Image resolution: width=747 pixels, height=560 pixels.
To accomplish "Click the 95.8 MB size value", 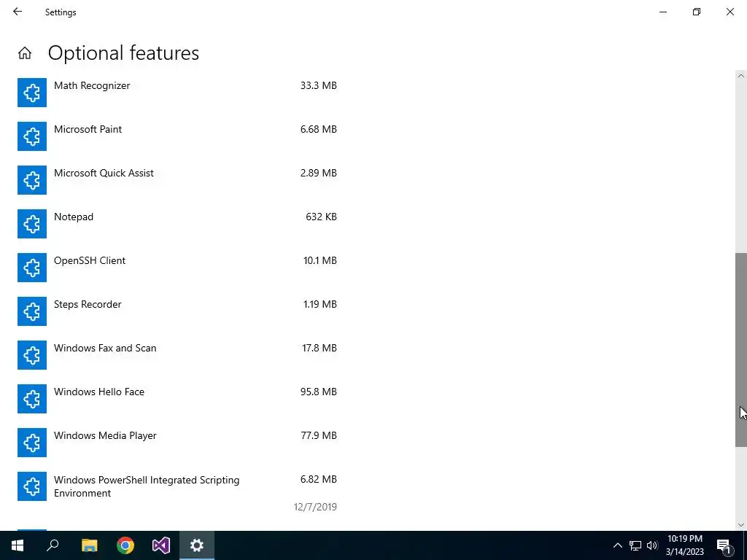I will 318,392.
